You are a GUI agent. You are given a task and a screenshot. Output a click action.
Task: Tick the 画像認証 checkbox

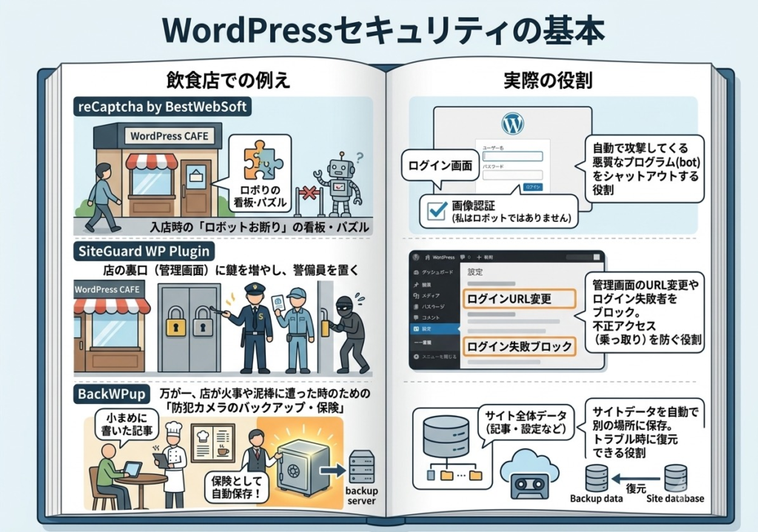pyautogui.click(x=437, y=211)
